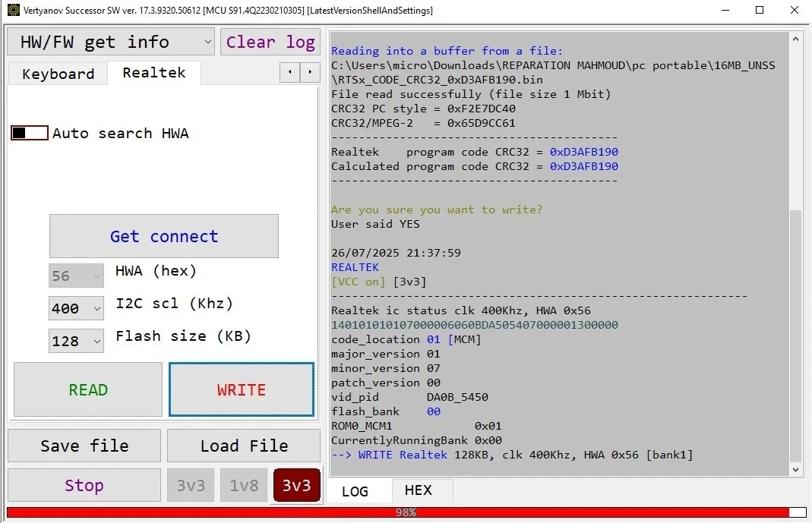This screenshot has height=523, width=812.
Task: Switch to the Keyboard tab
Action: [58, 74]
